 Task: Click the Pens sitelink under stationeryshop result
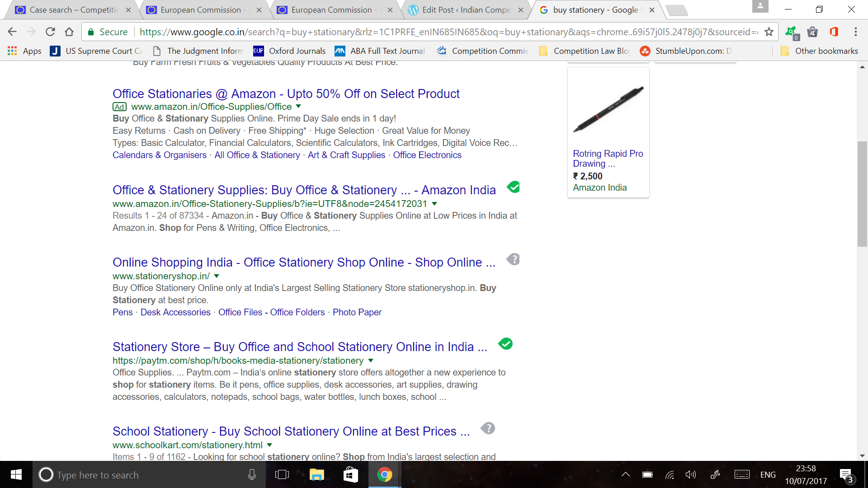tap(122, 312)
